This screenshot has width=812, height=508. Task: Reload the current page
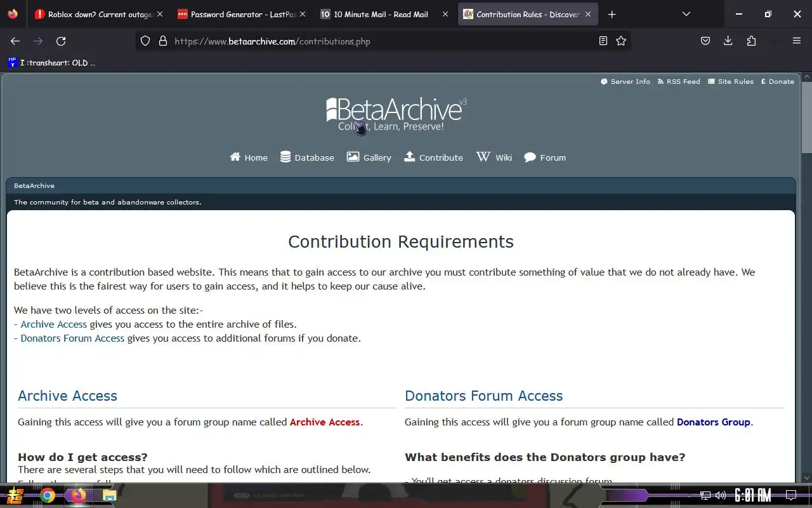61,41
